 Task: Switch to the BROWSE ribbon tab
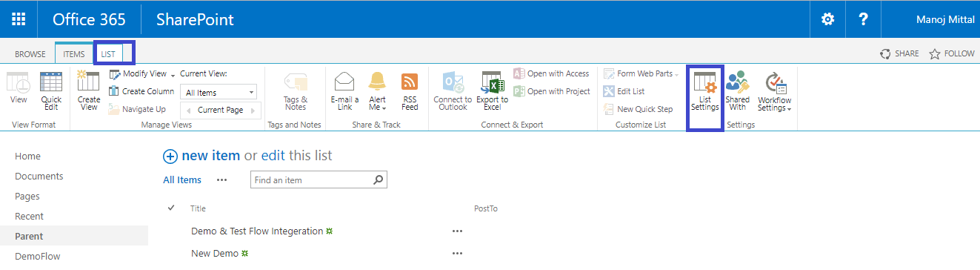coord(30,54)
